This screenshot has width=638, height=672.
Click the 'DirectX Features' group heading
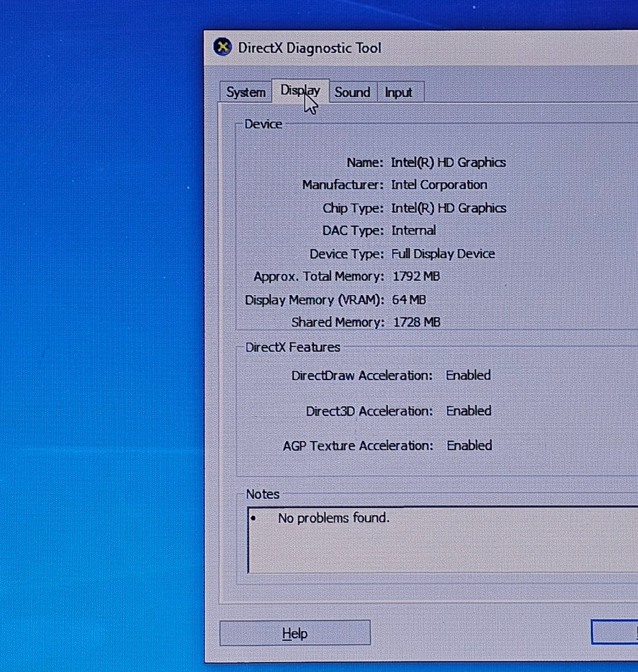tap(293, 347)
